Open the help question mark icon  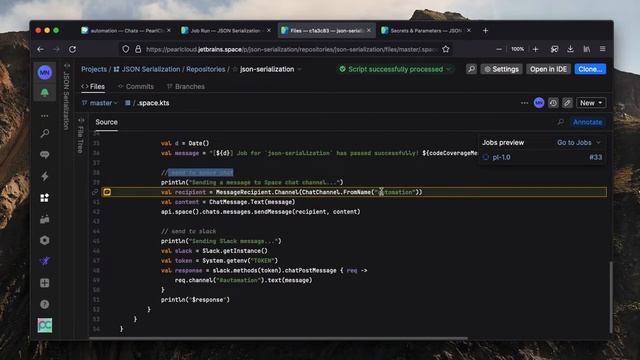click(x=44, y=304)
